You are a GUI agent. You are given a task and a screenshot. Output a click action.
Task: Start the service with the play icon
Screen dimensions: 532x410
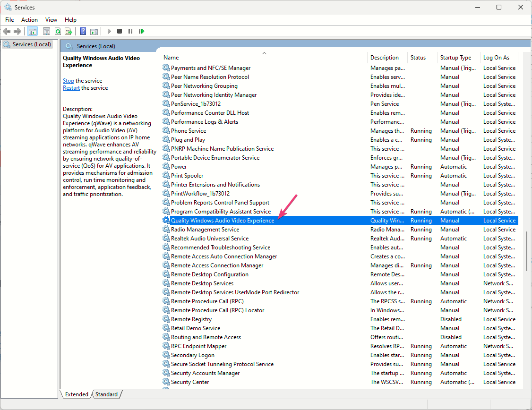(109, 31)
